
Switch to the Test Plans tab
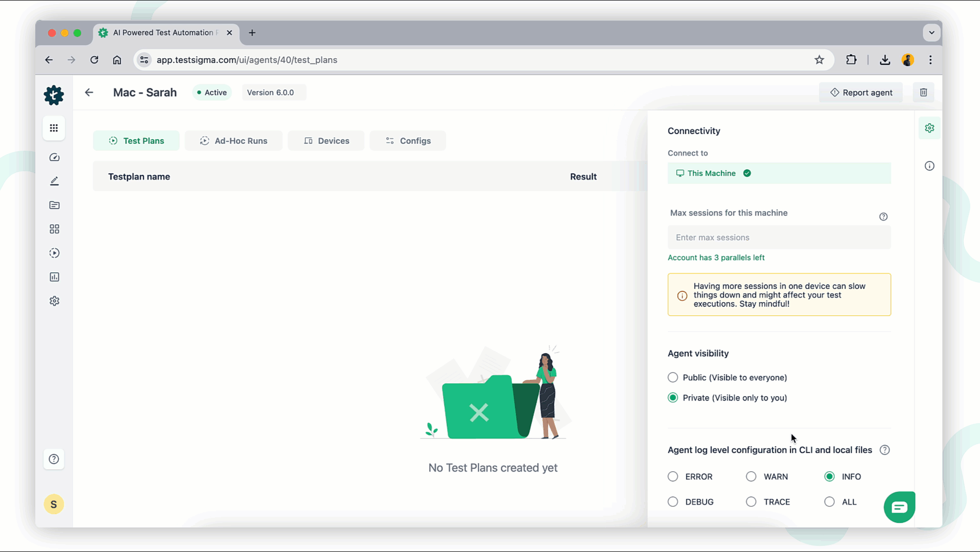(136, 141)
